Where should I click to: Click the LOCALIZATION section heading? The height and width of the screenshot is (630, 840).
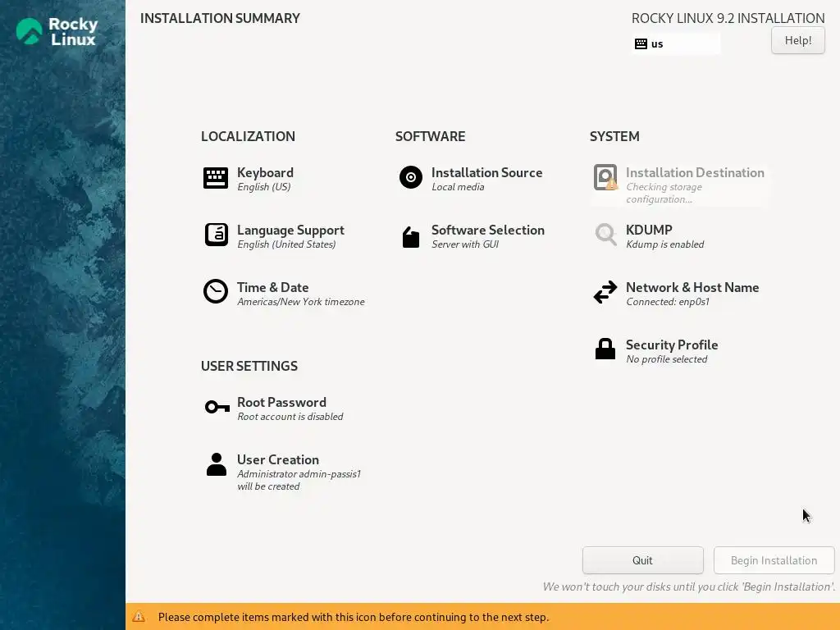click(x=248, y=136)
